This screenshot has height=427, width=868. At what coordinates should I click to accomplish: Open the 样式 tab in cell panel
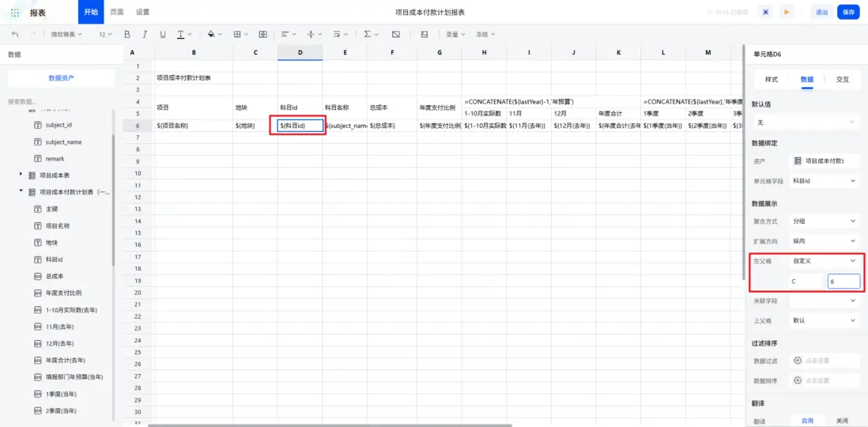pyautogui.click(x=771, y=80)
